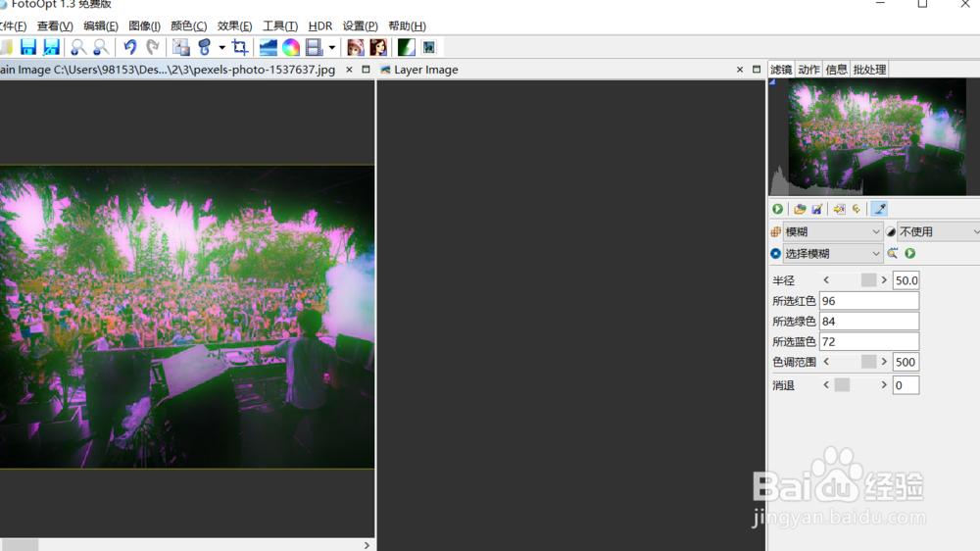The image size is (980, 551).
Task: Click the grey Redo arrow icon
Action: [x=153, y=47]
